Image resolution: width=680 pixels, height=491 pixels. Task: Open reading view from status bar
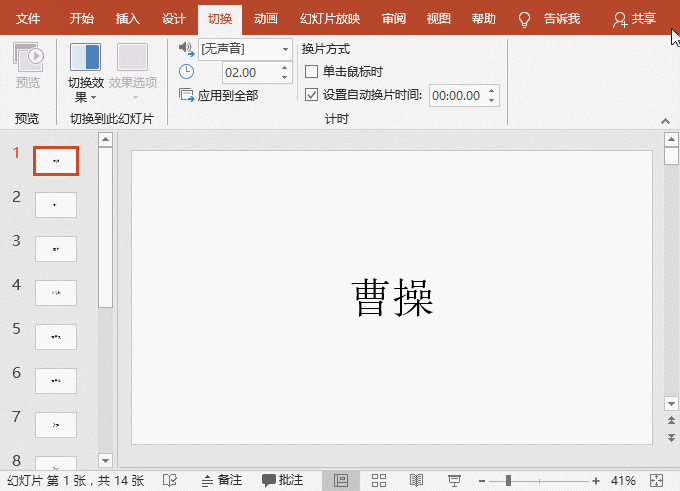pos(417,481)
